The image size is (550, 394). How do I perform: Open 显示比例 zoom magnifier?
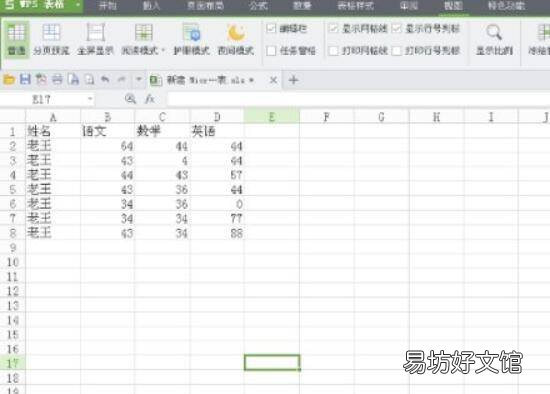click(494, 39)
